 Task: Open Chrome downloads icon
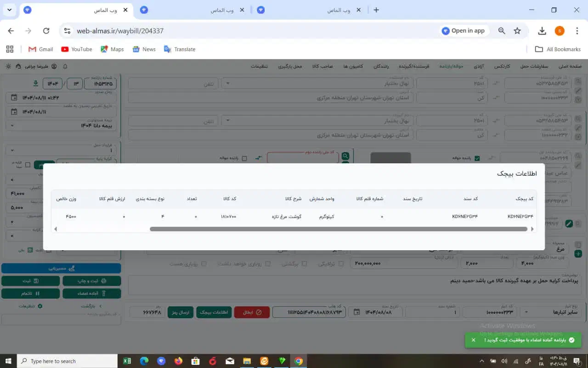pos(542,31)
